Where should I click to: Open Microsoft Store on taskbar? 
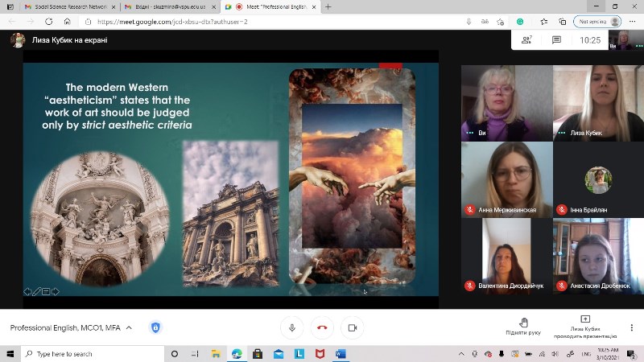click(x=258, y=354)
